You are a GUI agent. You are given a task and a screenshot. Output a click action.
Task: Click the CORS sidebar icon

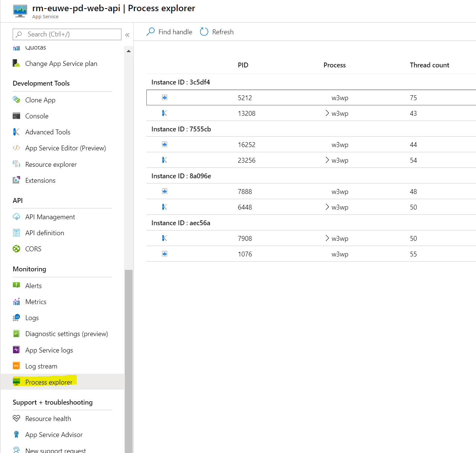[x=16, y=249]
